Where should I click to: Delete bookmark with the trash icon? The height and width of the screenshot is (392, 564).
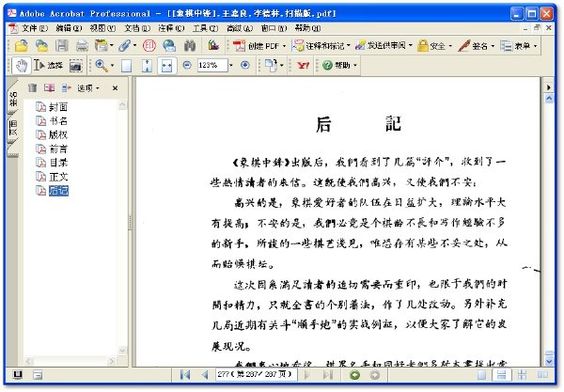click(x=32, y=87)
